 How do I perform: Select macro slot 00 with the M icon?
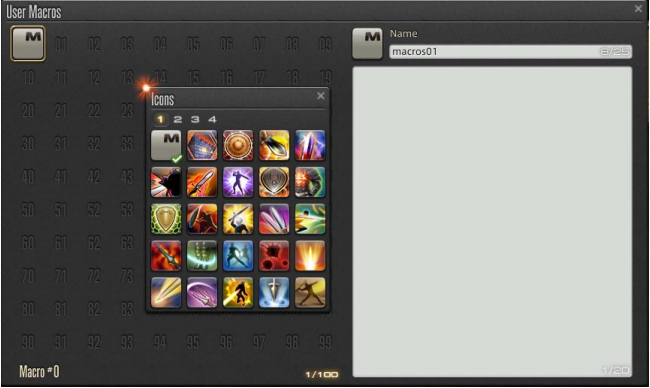(28, 44)
